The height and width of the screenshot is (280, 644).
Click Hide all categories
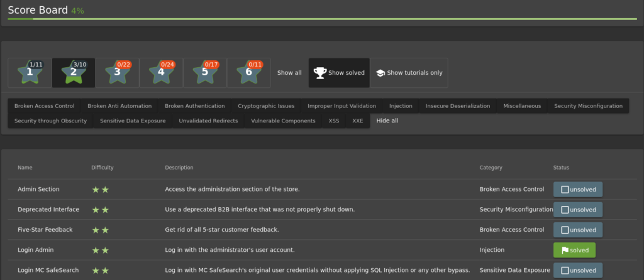[387, 121]
